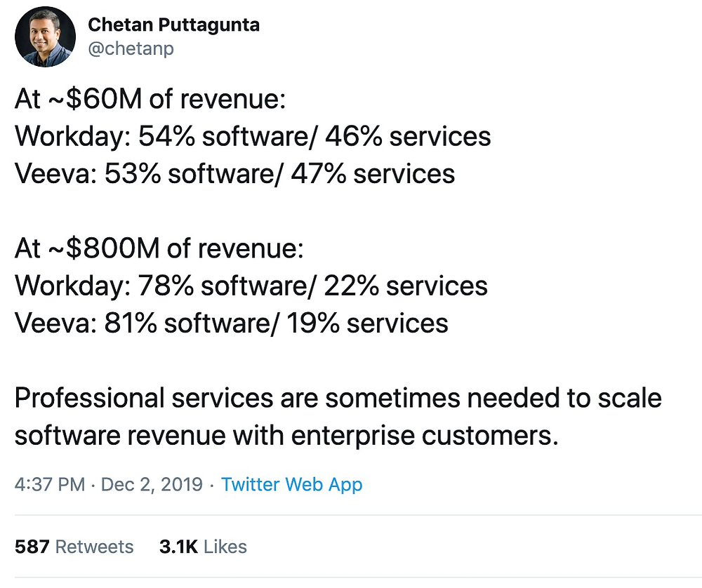
Task: View the 3.1K Likes list
Action: pyautogui.click(x=203, y=547)
